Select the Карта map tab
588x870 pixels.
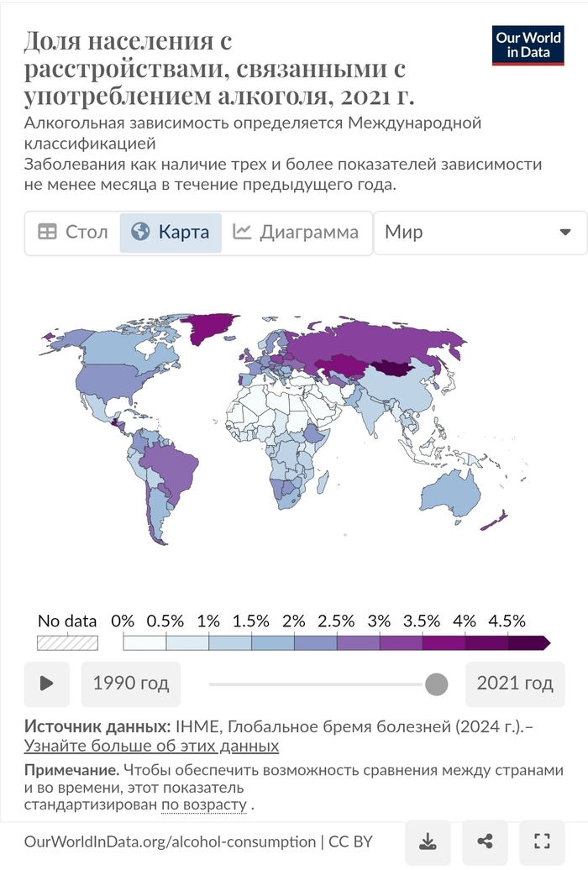pyautogui.click(x=171, y=233)
